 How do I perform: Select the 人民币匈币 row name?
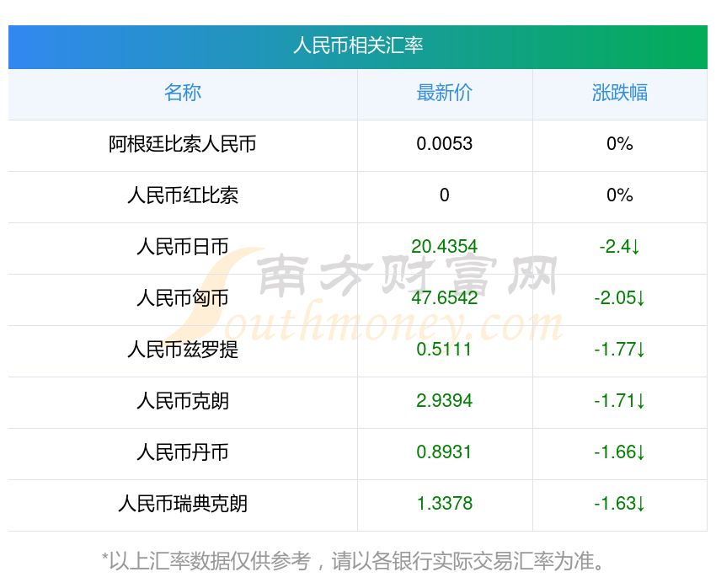pyautogui.click(x=183, y=298)
